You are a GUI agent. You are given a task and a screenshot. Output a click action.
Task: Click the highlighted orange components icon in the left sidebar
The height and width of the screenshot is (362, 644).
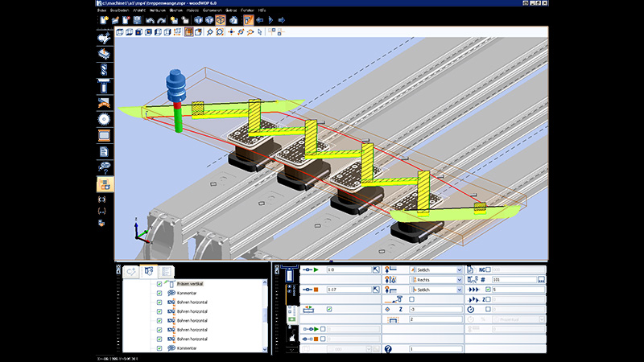click(x=105, y=184)
